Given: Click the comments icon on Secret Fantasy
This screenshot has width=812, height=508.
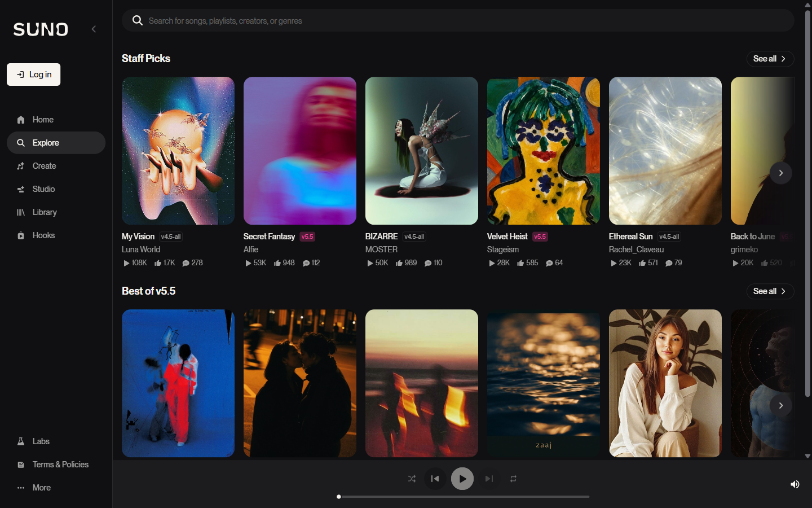Looking at the screenshot, I should click(306, 263).
